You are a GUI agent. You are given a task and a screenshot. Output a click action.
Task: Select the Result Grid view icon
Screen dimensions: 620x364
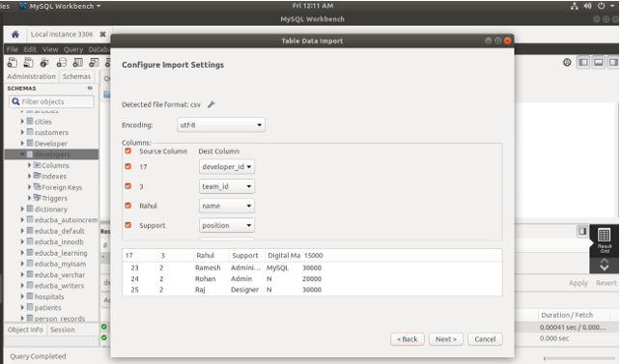pos(605,240)
